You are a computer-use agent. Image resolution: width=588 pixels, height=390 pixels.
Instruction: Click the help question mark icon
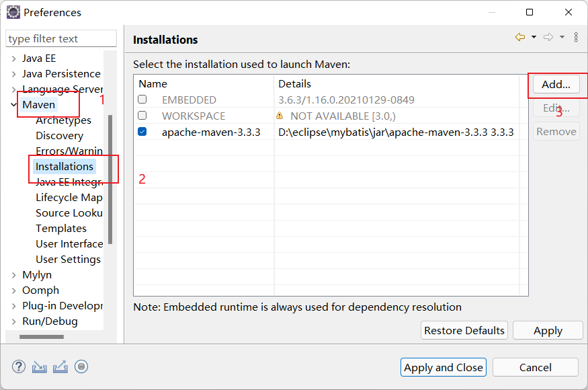click(x=19, y=366)
